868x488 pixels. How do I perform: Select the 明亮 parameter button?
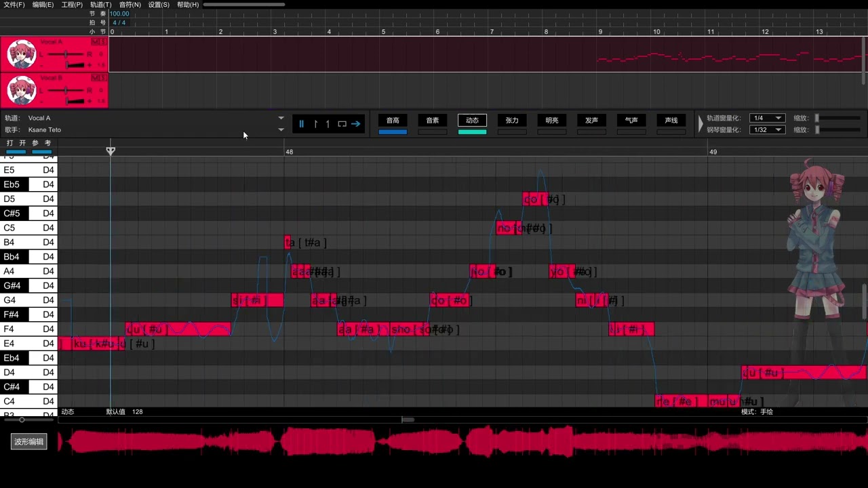point(552,120)
